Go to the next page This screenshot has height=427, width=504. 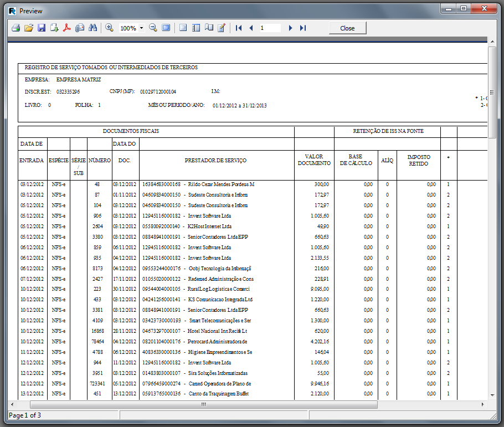tap(290, 28)
